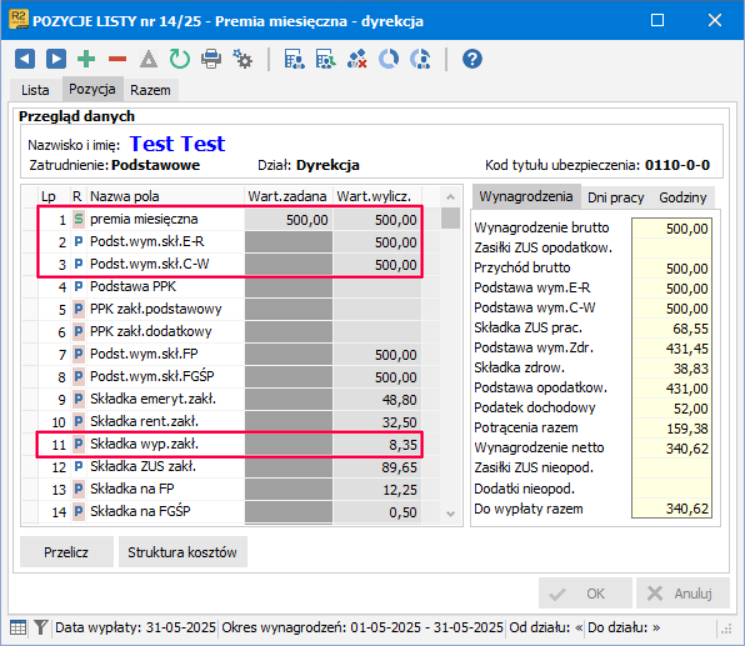Click the Przelicz button
This screenshot has width=745, height=646.
pos(67,552)
